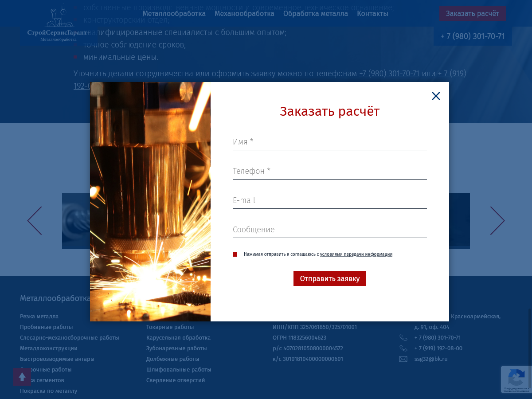Open the условиями передачи информации link
532x399 pixels.
click(x=356, y=254)
